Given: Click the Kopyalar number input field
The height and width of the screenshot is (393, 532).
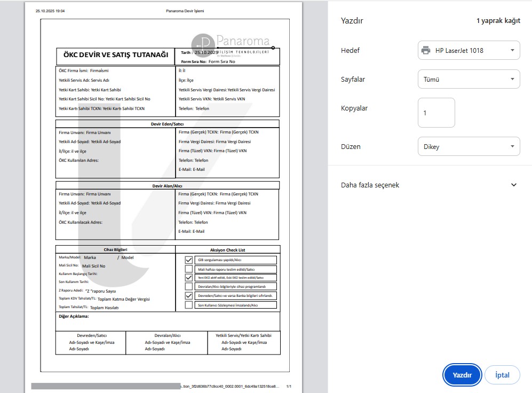Looking at the screenshot, I should pos(436,113).
